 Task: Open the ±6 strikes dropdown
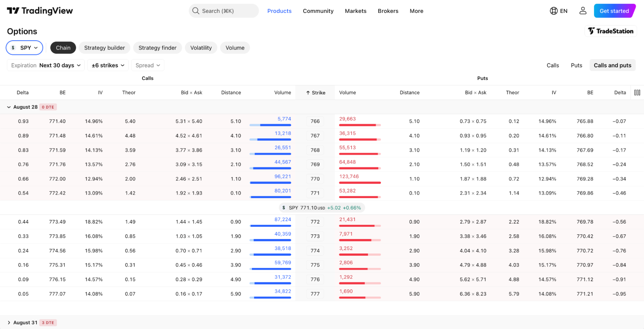[108, 65]
